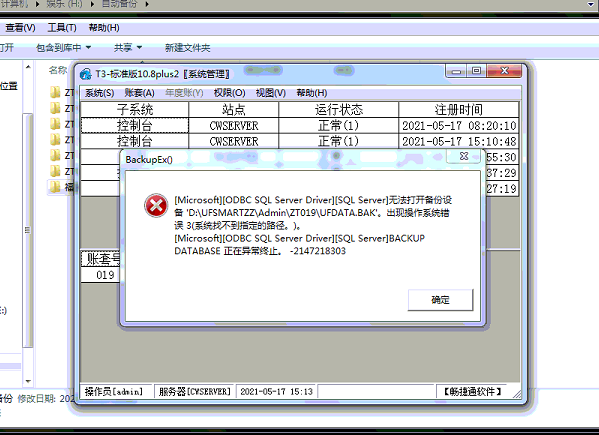This screenshot has height=435, width=599.
Task: Select the first ZT folder icon
Action: [55, 92]
